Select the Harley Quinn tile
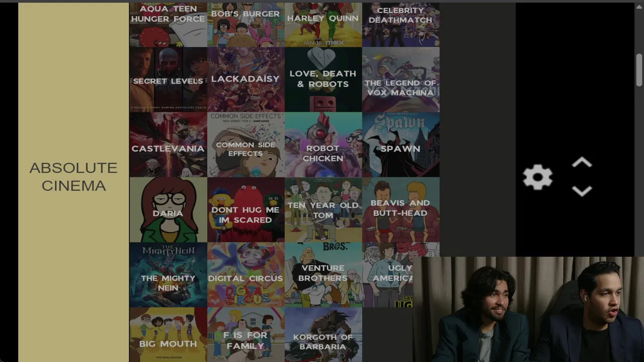This screenshot has width=644, height=362. [323, 25]
